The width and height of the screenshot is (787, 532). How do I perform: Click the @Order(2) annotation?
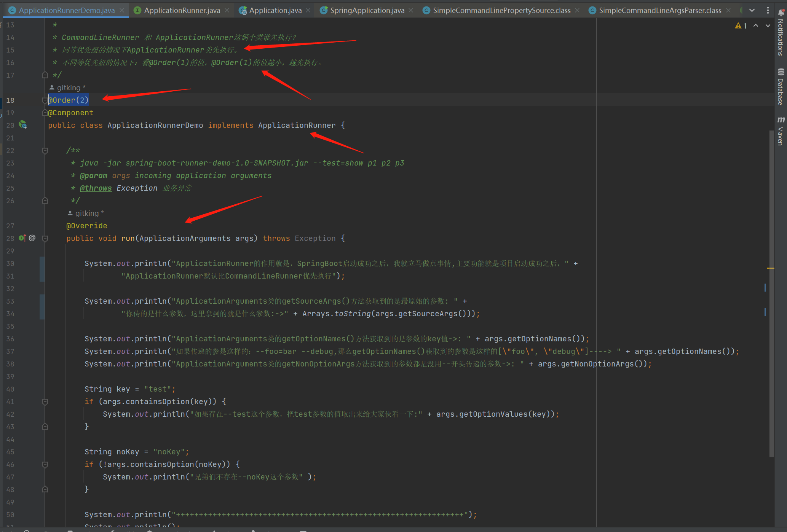(x=69, y=100)
